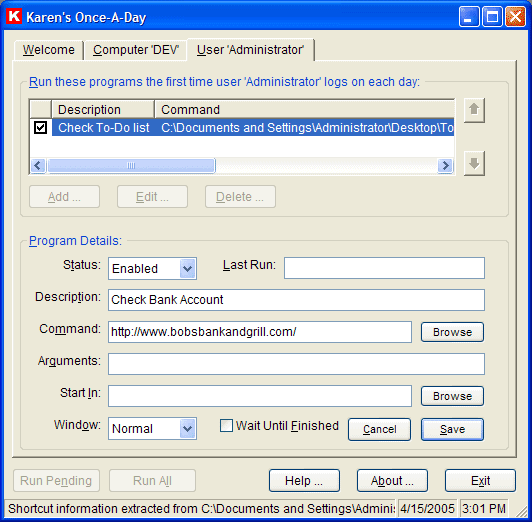Switch to the Computer 'DEV' tab

coord(136,50)
